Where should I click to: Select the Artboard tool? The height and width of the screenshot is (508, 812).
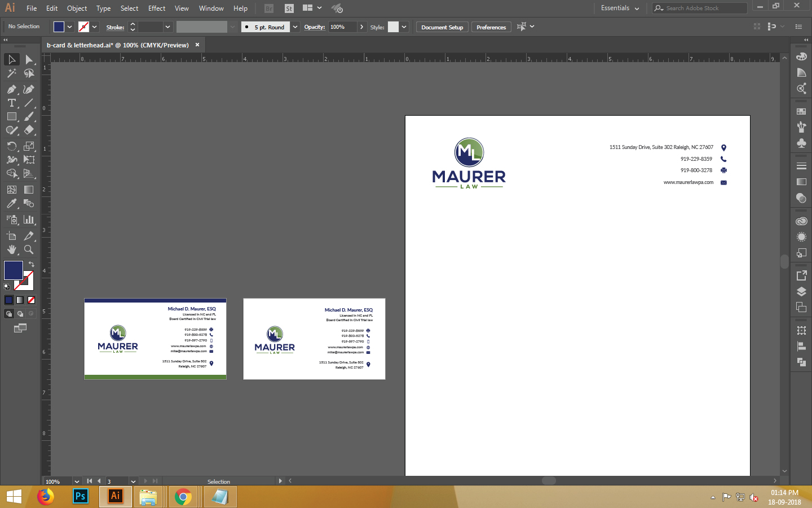click(12, 236)
